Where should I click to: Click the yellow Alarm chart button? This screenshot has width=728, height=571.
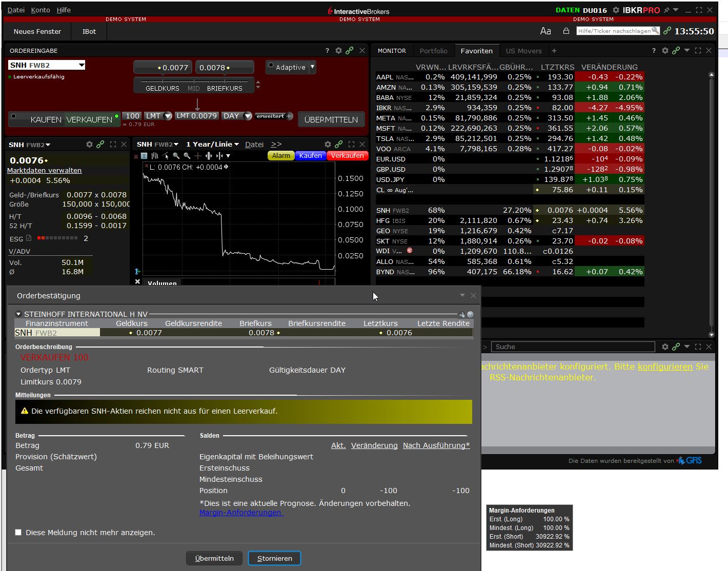pyautogui.click(x=281, y=156)
